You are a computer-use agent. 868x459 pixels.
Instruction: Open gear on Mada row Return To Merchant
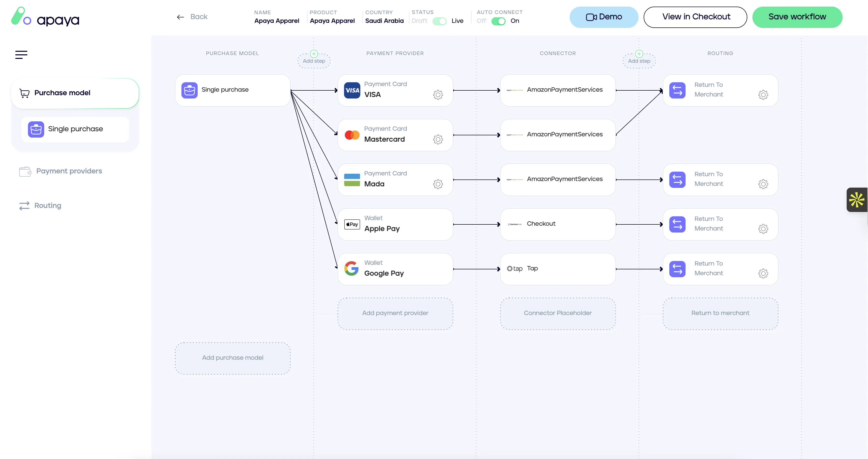tap(763, 184)
